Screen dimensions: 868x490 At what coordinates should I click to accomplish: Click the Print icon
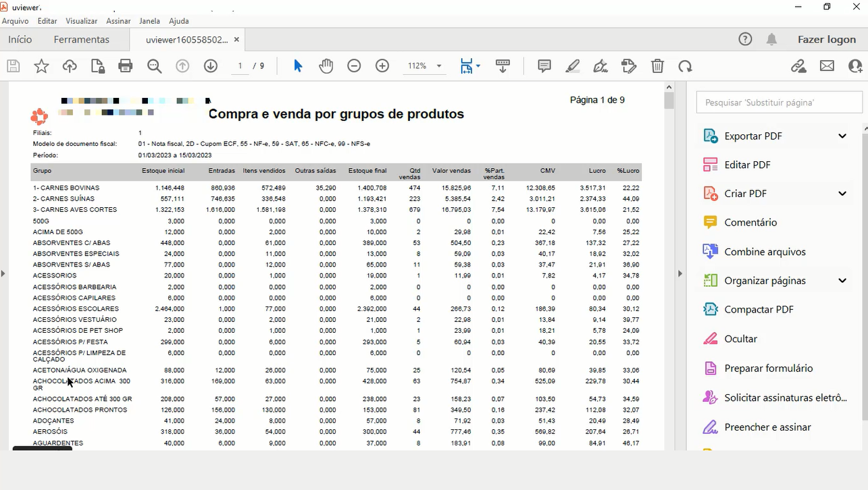pos(126,66)
